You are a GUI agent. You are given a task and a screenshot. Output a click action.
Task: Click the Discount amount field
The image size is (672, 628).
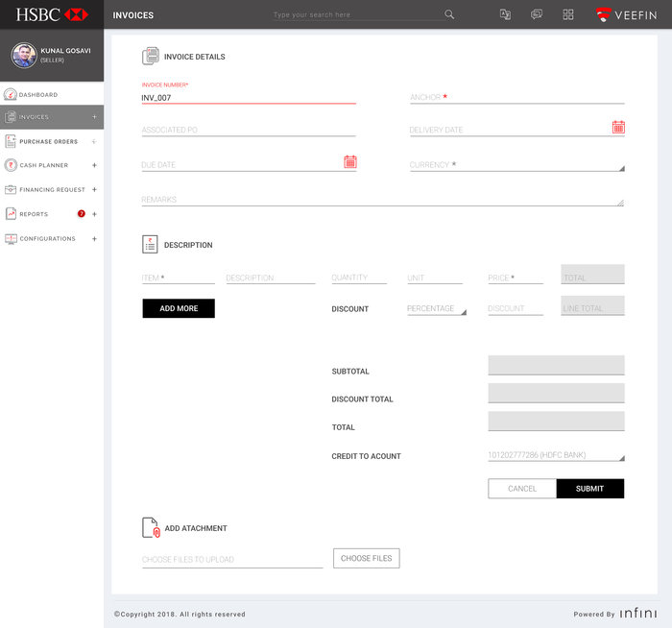coord(516,308)
